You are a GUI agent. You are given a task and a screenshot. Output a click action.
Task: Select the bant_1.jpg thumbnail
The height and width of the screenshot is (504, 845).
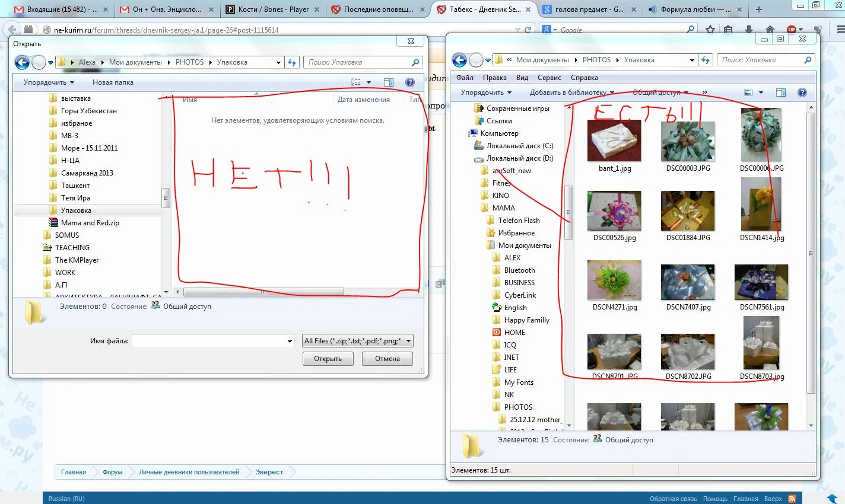click(x=614, y=141)
